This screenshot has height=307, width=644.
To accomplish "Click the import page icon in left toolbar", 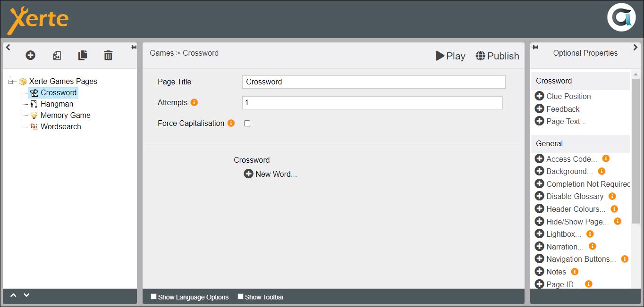I will (x=57, y=56).
